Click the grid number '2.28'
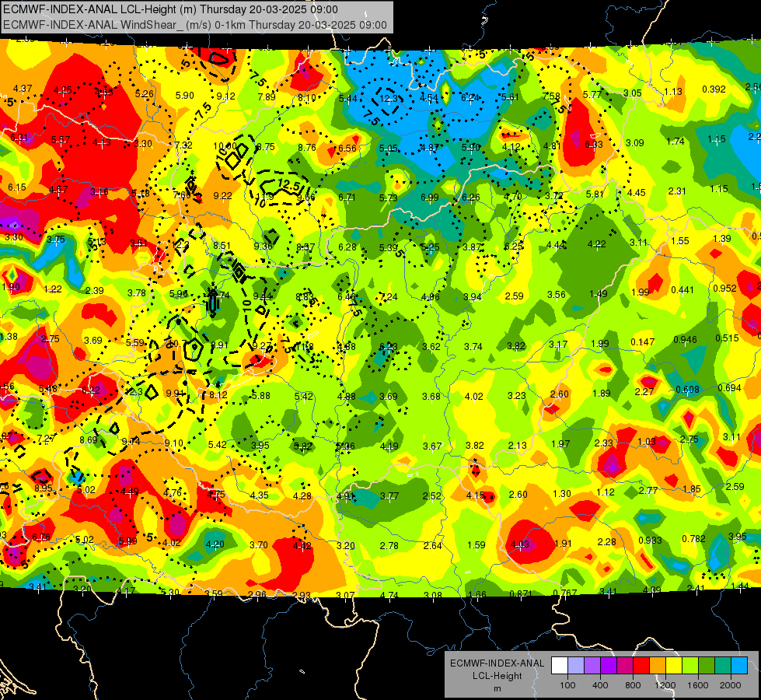 606,541
